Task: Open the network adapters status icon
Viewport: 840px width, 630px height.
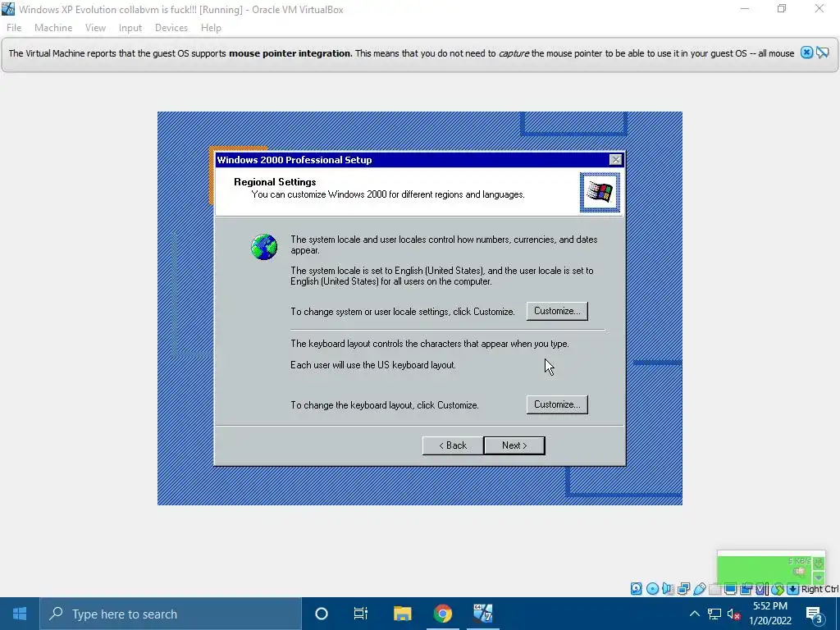Action: tap(683, 589)
